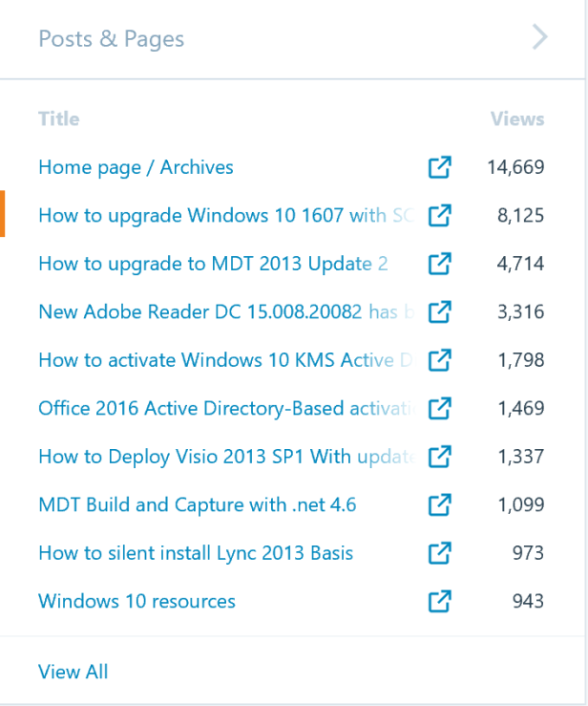
Task: Click the Windows 10 resources title
Action: point(136,601)
